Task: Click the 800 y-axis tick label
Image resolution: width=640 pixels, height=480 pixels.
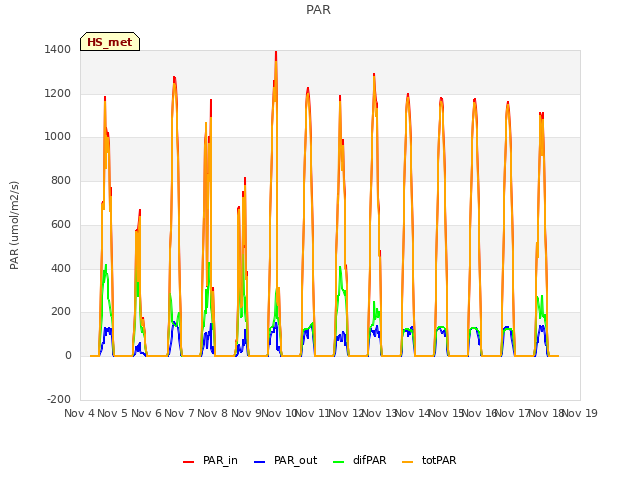Action: 61,180
